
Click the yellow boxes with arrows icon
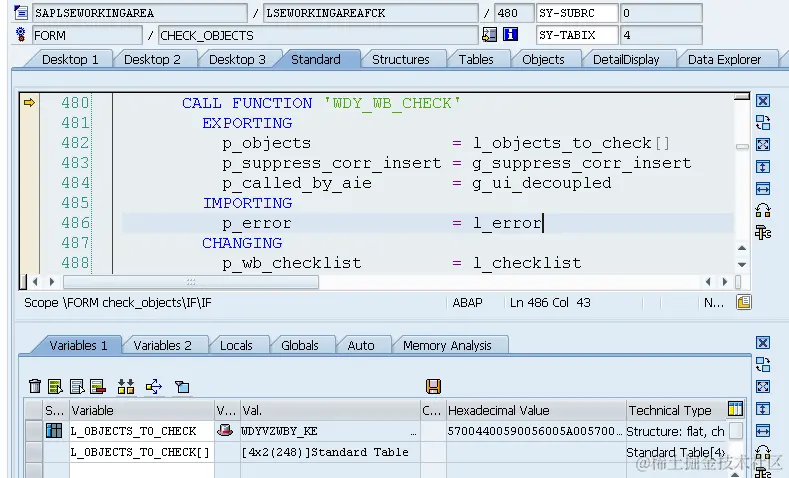click(126, 386)
